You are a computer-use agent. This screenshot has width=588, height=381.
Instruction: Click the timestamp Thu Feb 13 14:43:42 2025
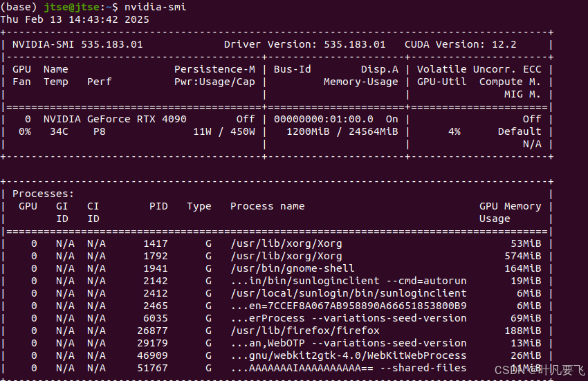[x=75, y=19]
